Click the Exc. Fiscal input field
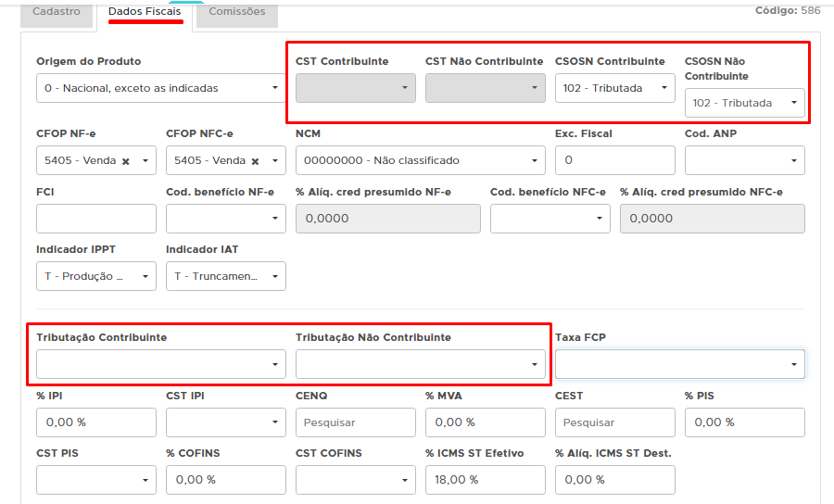This screenshot has width=834, height=504. point(614,161)
